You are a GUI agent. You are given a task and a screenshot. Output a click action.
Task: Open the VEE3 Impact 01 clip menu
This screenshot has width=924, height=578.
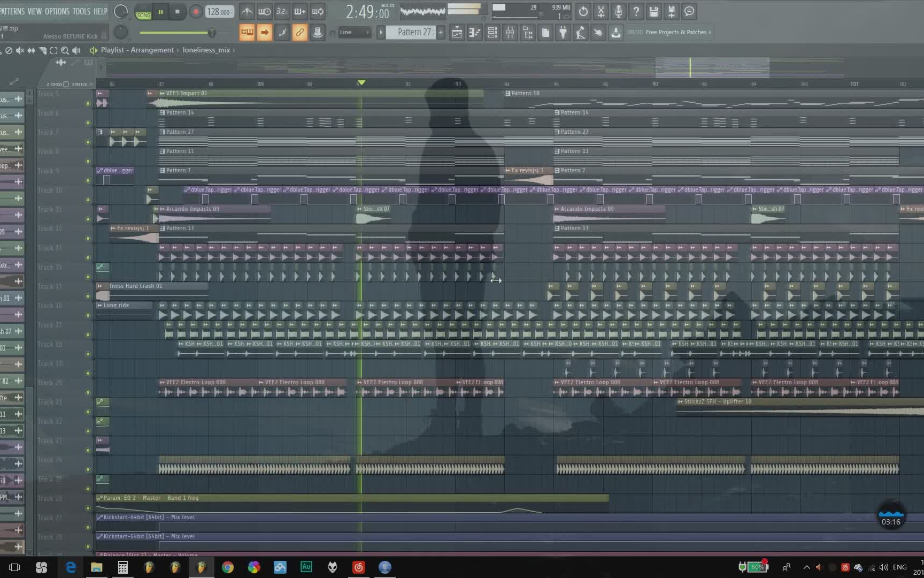(x=163, y=93)
